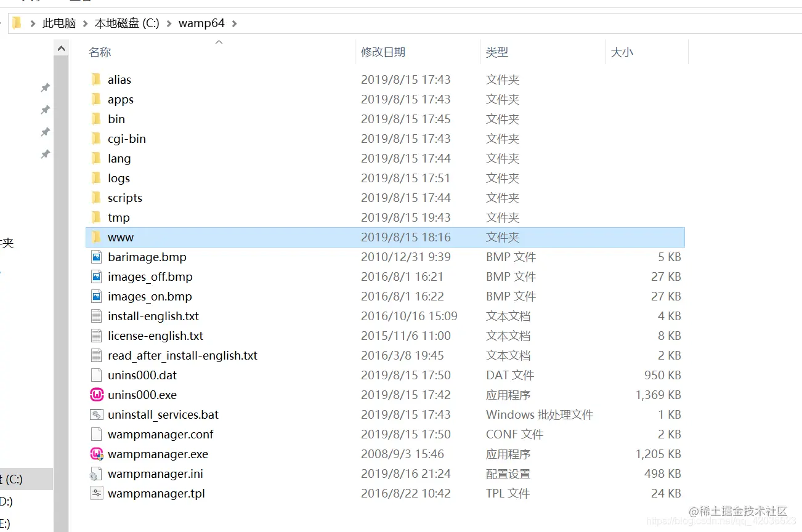
Task: Click the wampmanager.exe Wamp icon
Action: [97, 454]
